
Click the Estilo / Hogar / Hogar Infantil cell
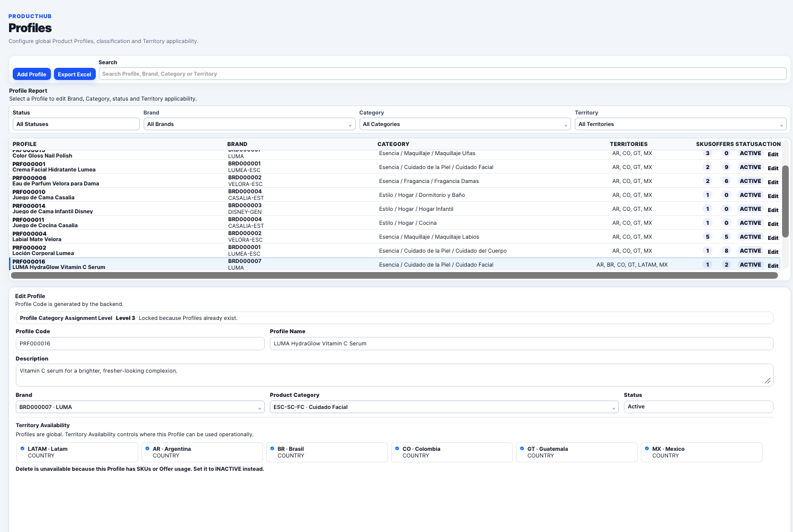coord(416,209)
